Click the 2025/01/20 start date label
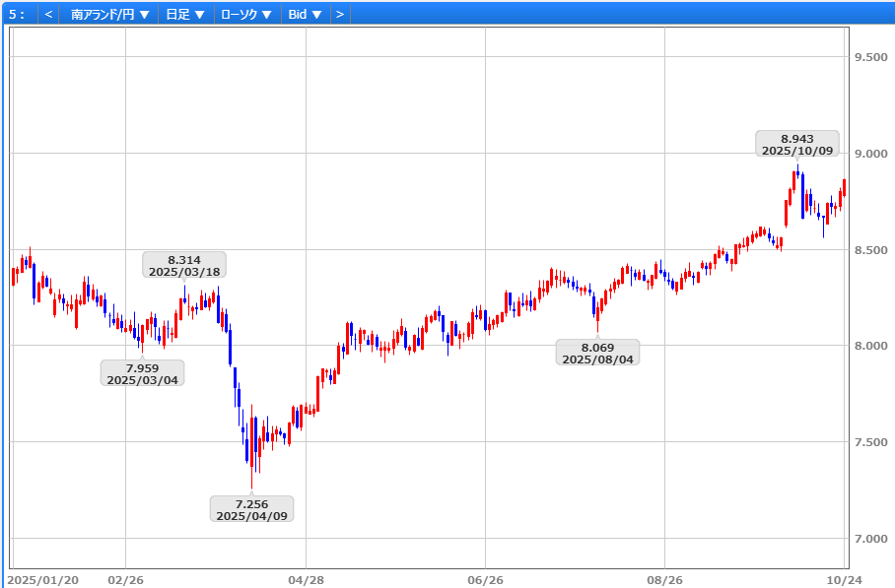895x588 pixels. pyautogui.click(x=43, y=580)
